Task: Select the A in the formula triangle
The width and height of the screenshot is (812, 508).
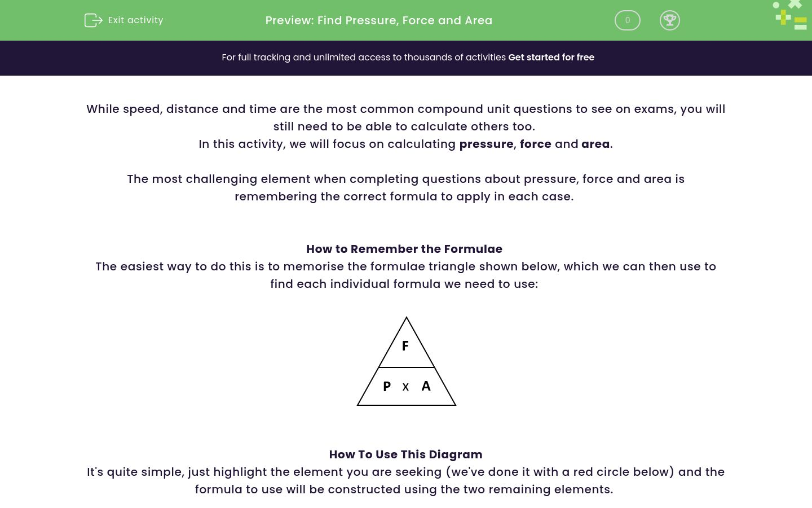Action: (426, 386)
